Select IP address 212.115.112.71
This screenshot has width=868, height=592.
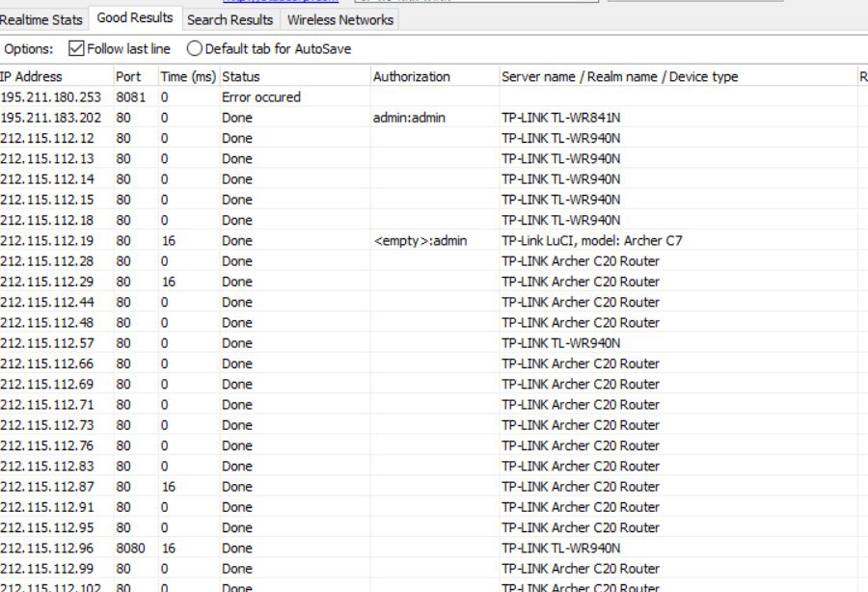click(x=47, y=404)
